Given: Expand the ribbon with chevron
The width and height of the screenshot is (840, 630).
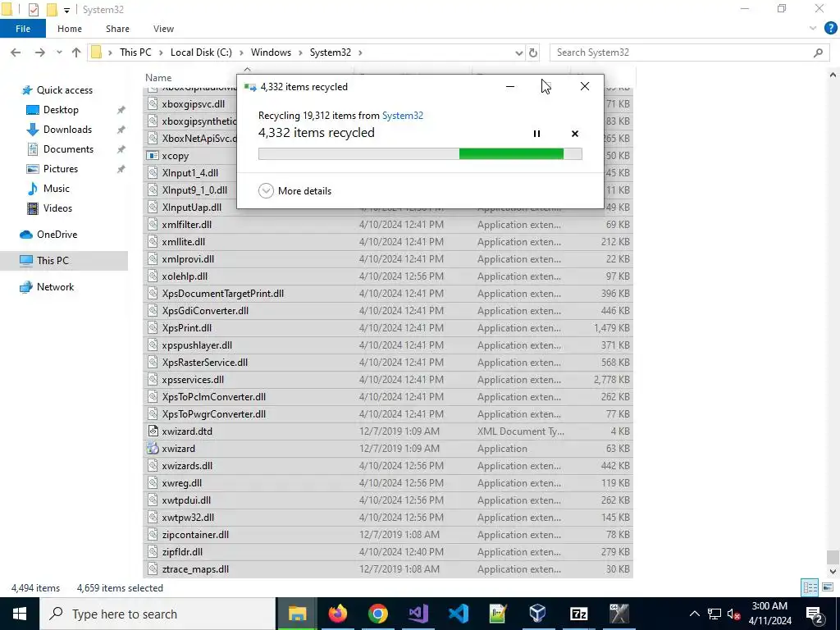Looking at the screenshot, I should point(813,29).
